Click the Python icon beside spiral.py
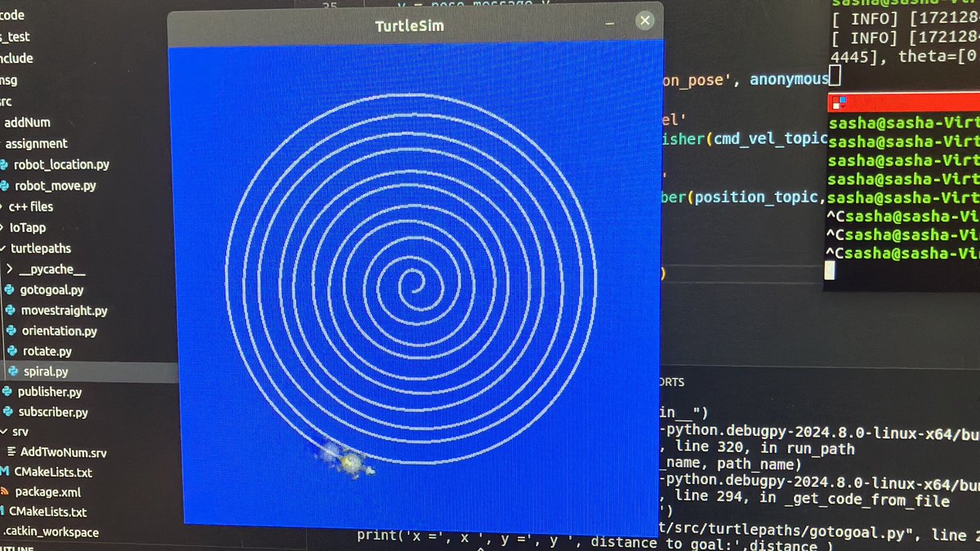 pyautogui.click(x=15, y=371)
